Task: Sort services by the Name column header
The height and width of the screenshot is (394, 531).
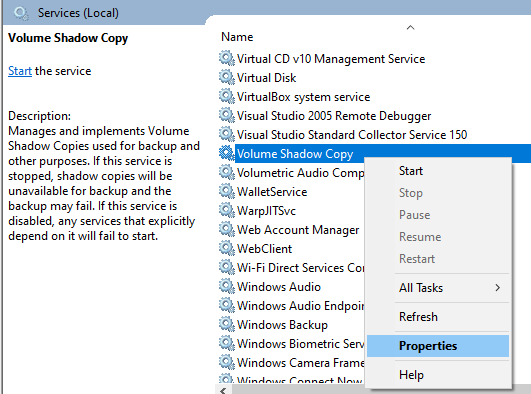Action: click(237, 37)
